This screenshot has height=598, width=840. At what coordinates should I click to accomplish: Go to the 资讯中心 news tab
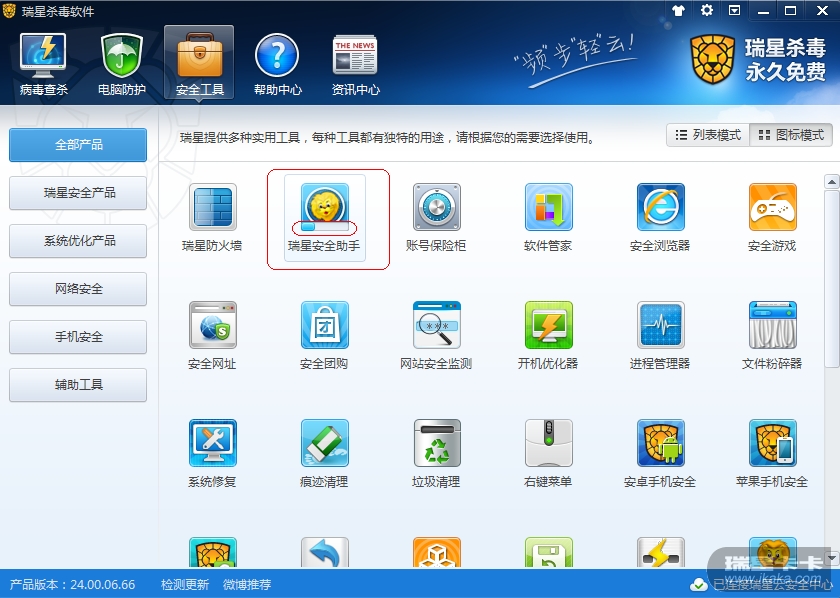coord(355,64)
